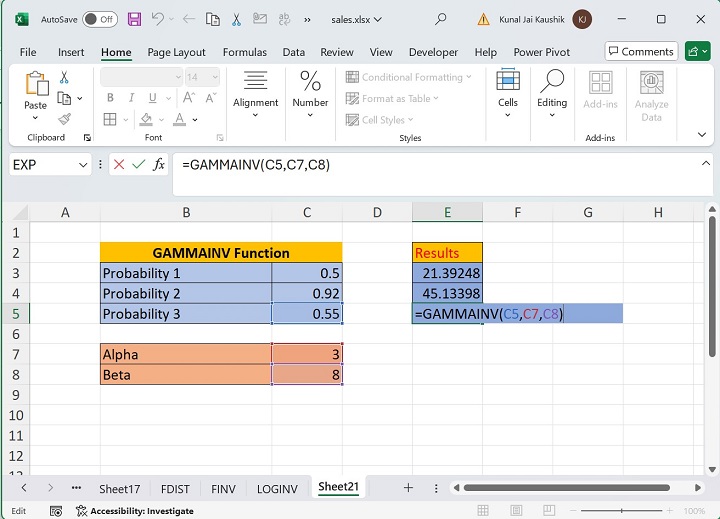Click the Save icon in title bar
Viewport: 720px width, 519px height.
point(134,19)
